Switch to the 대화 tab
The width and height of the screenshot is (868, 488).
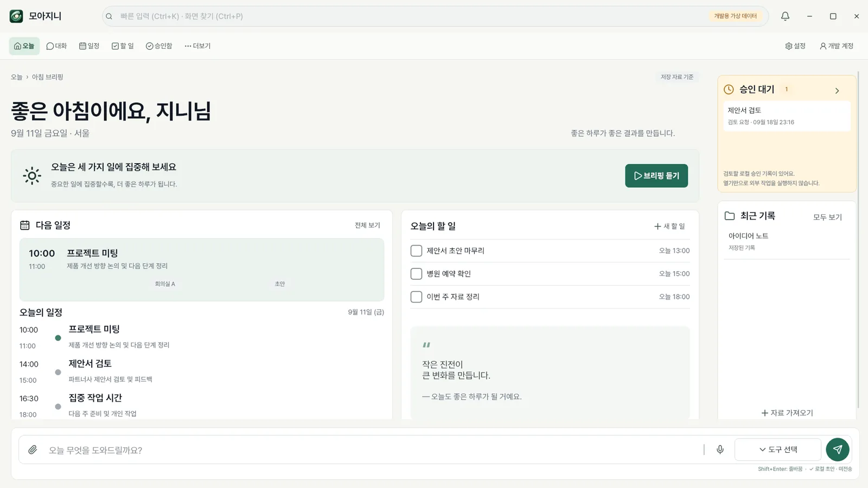56,46
